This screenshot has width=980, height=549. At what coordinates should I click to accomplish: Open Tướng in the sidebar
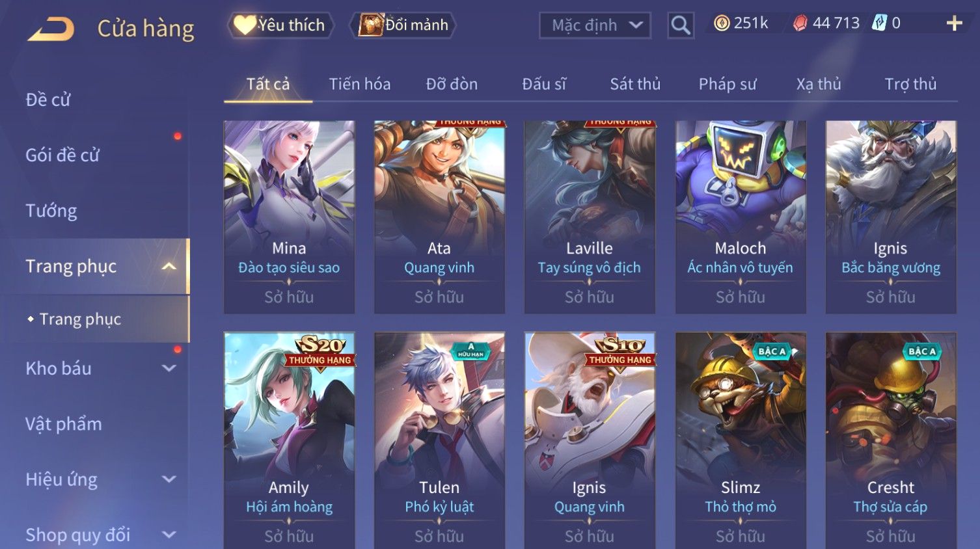(x=51, y=211)
